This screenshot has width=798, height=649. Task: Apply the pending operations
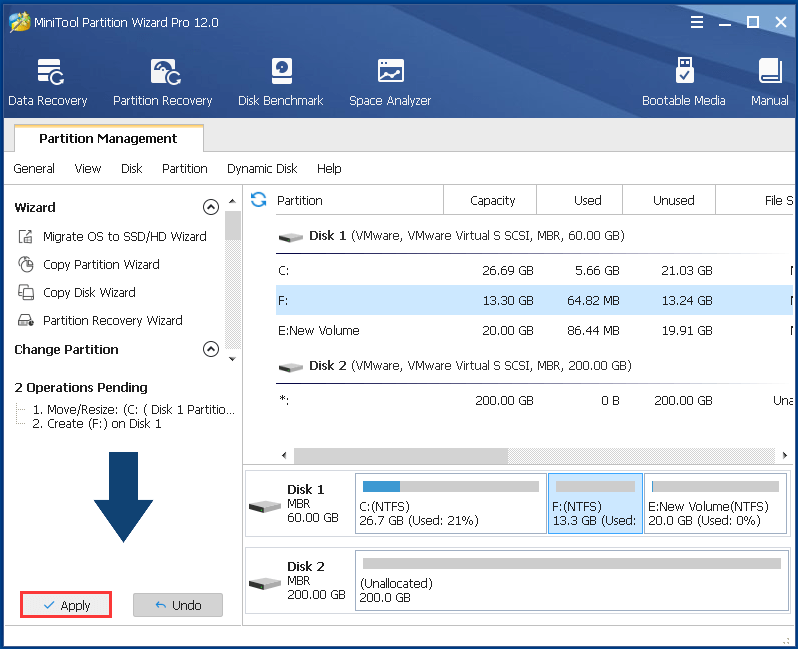pos(66,605)
